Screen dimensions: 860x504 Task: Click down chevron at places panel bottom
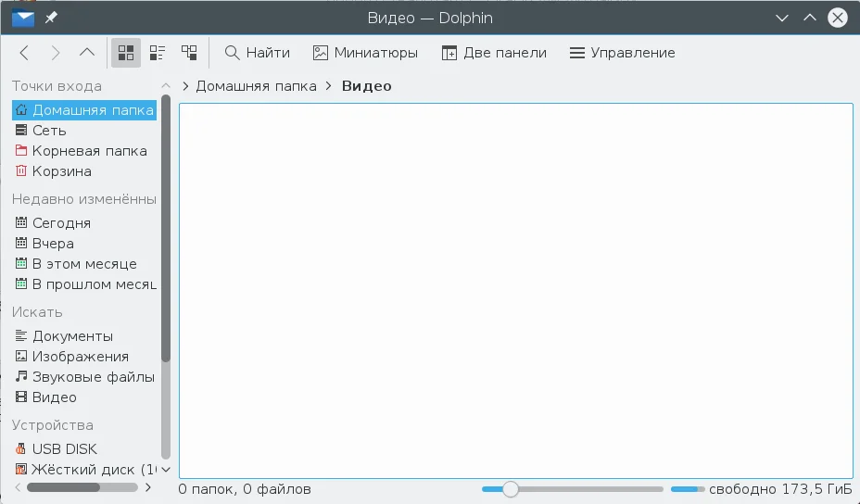point(166,470)
